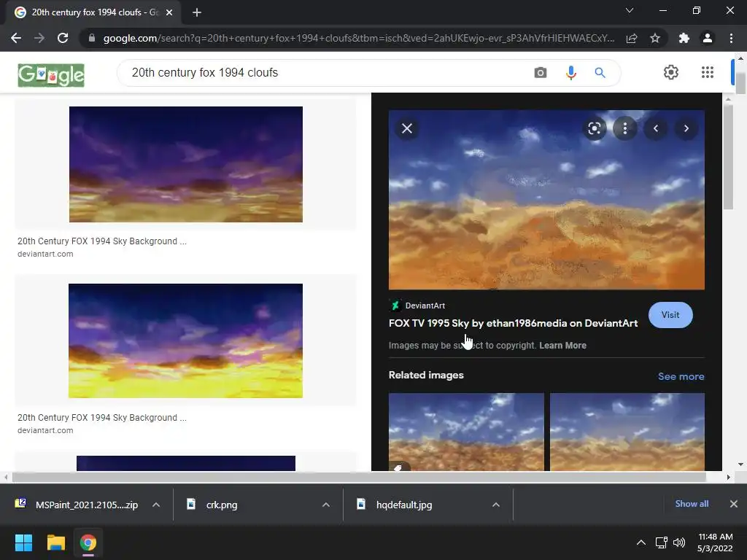Image resolution: width=747 pixels, height=560 pixels.
Task: Click the Chrome taskbar icon
Action: coord(88,542)
